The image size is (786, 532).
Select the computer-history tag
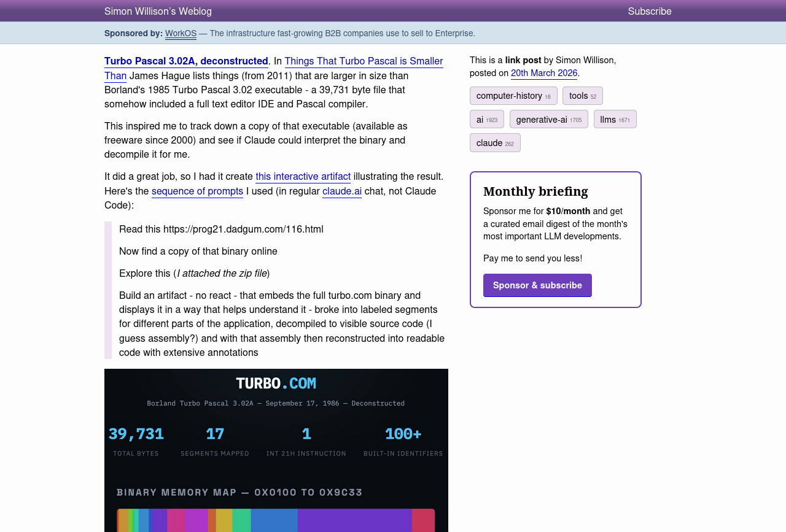[x=513, y=96]
